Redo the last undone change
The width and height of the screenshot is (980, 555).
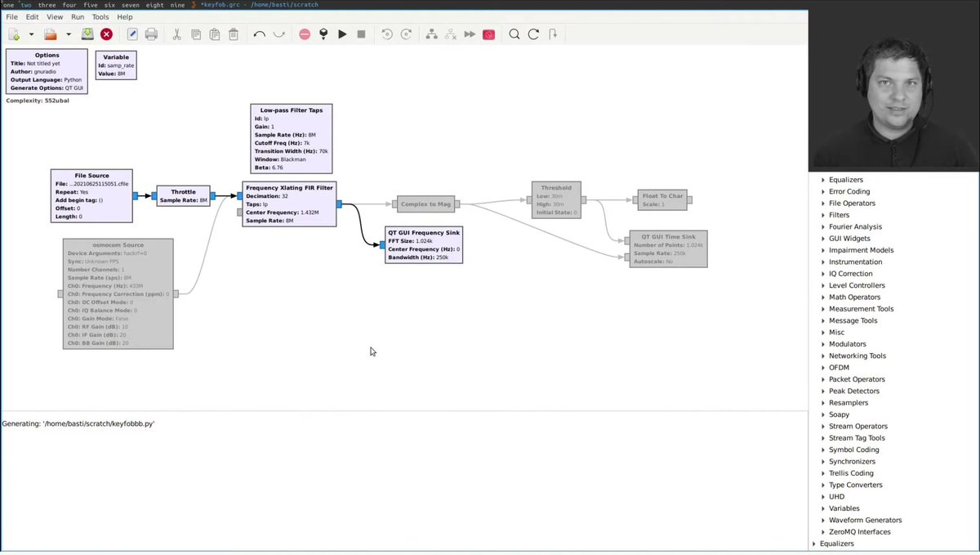click(x=278, y=34)
